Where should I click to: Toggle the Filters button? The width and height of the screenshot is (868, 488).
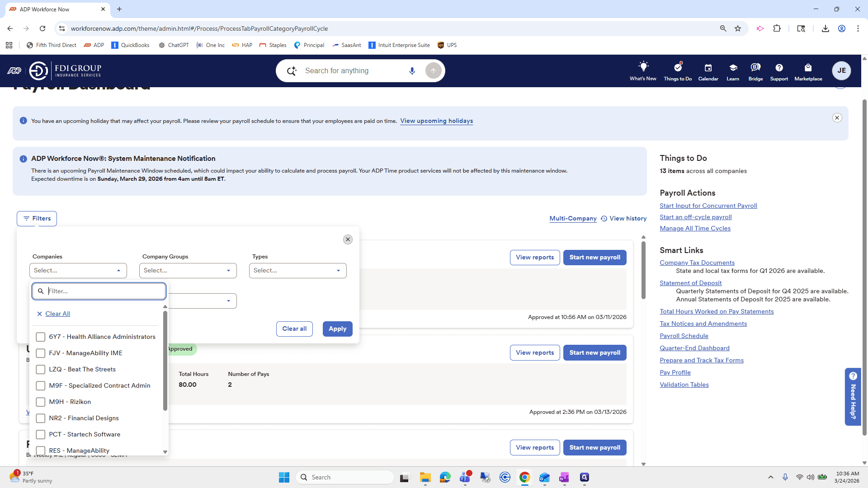pyautogui.click(x=37, y=219)
